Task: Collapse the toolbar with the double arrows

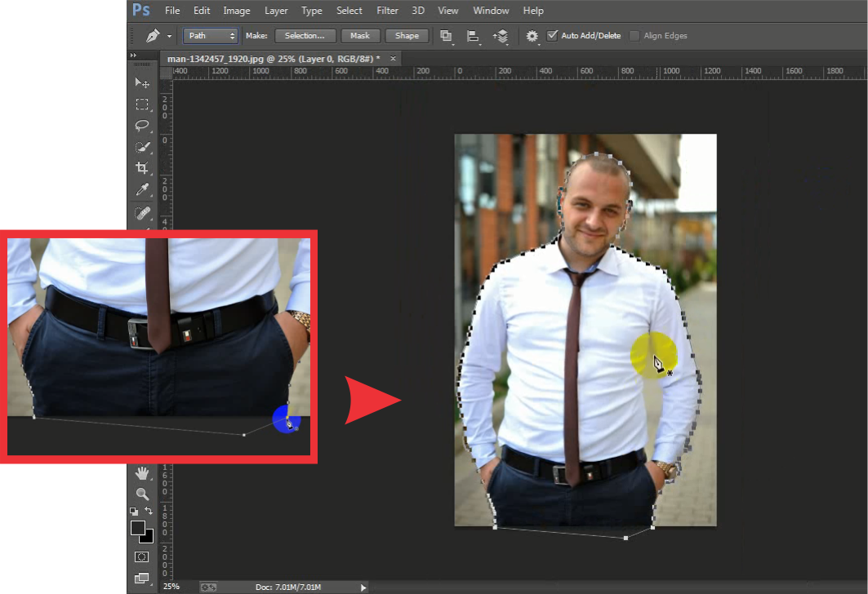Action: point(133,55)
